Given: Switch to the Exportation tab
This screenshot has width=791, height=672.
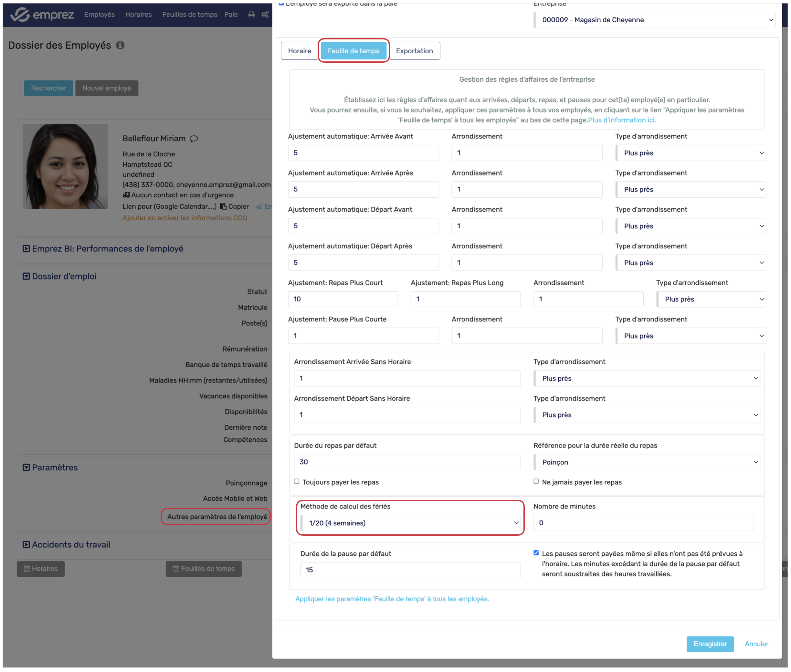Looking at the screenshot, I should click(x=414, y=51).
